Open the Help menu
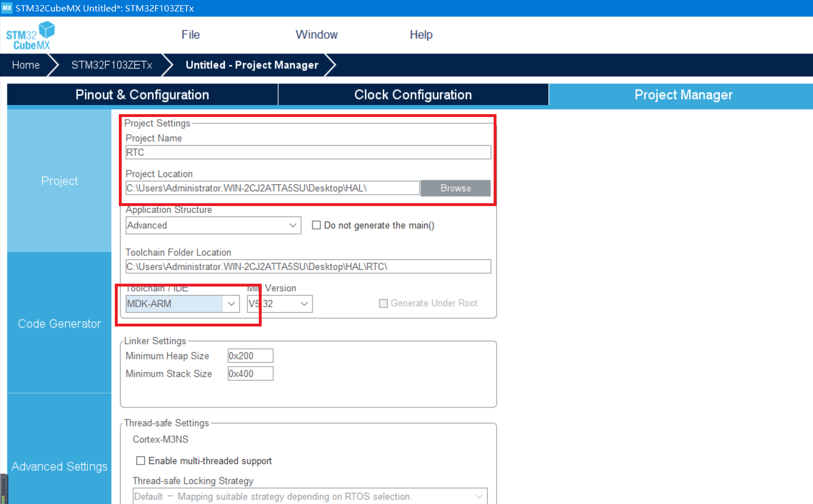The image size is (813, 504). pos(421,35)
